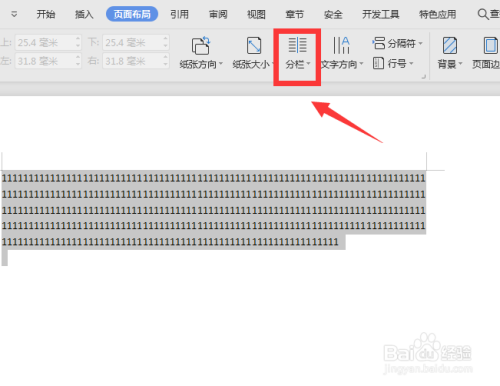500x386 pixels.
Task: Open the 开始 ribbon tab
Action: [x=46, y=14]
